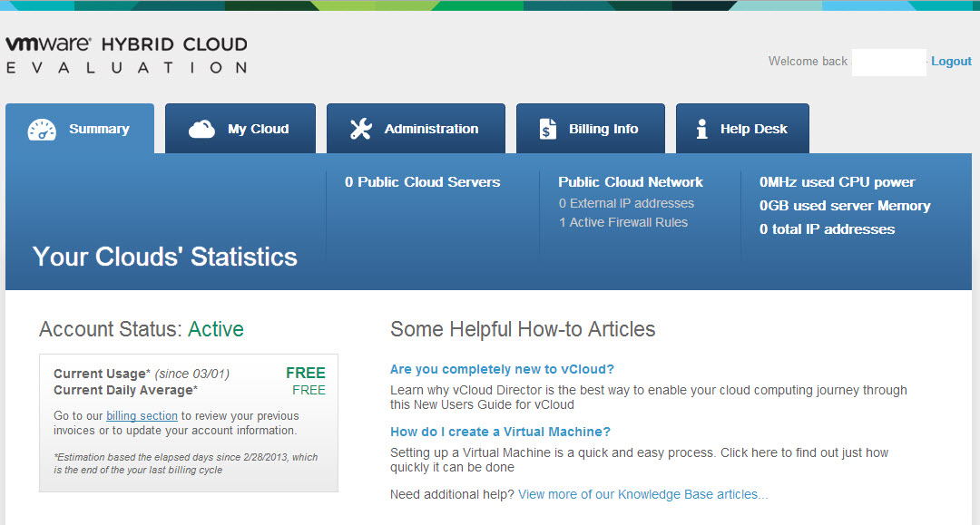Open the Help Desk tab
Screen dimensions: 980x525
point(742,129)
